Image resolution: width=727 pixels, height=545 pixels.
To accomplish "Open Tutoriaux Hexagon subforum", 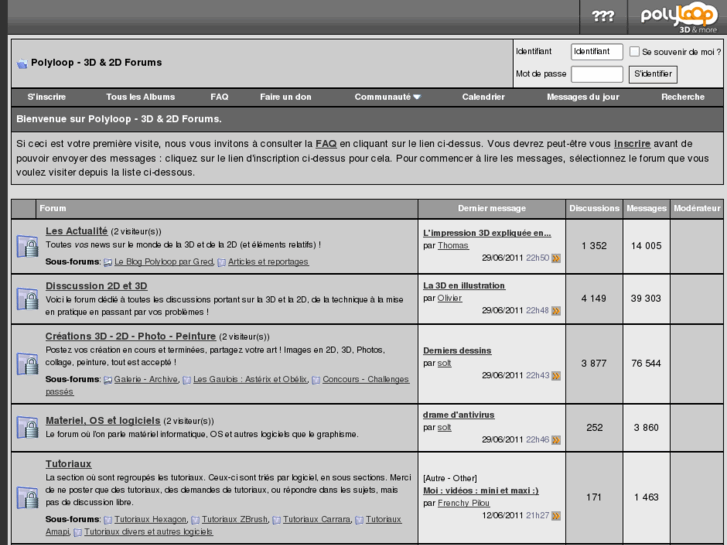I will click(x=150, y=519).
